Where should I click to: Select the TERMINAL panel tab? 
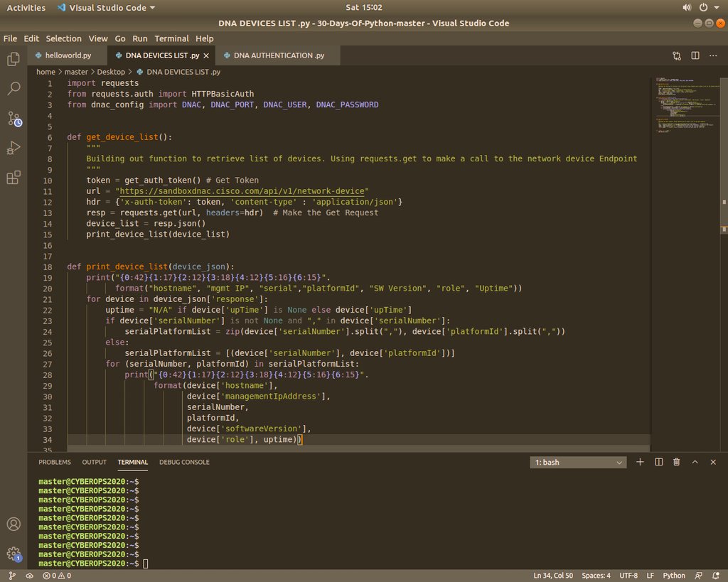(x=133, y=462)
